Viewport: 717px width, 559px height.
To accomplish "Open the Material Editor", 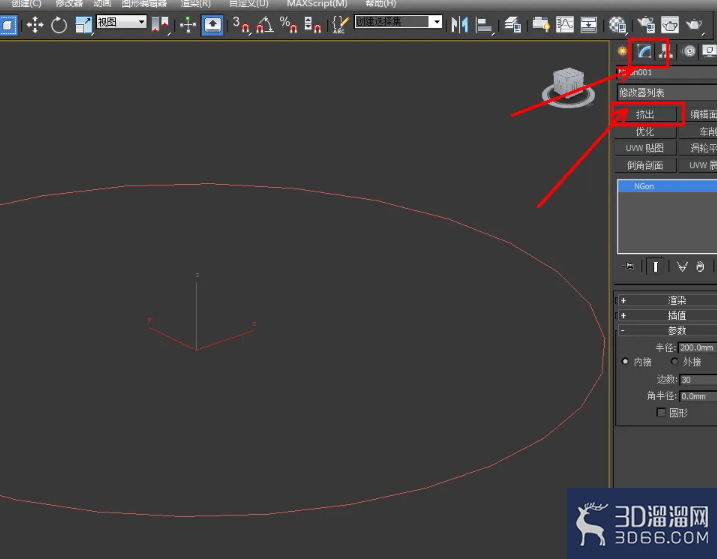I will click(x=617, y=25).
